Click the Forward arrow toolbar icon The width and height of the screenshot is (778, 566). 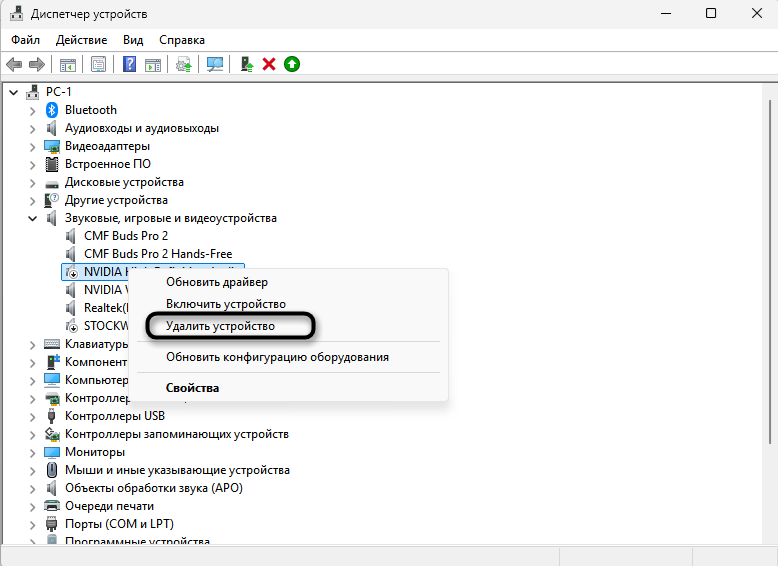tap(37, 64)
